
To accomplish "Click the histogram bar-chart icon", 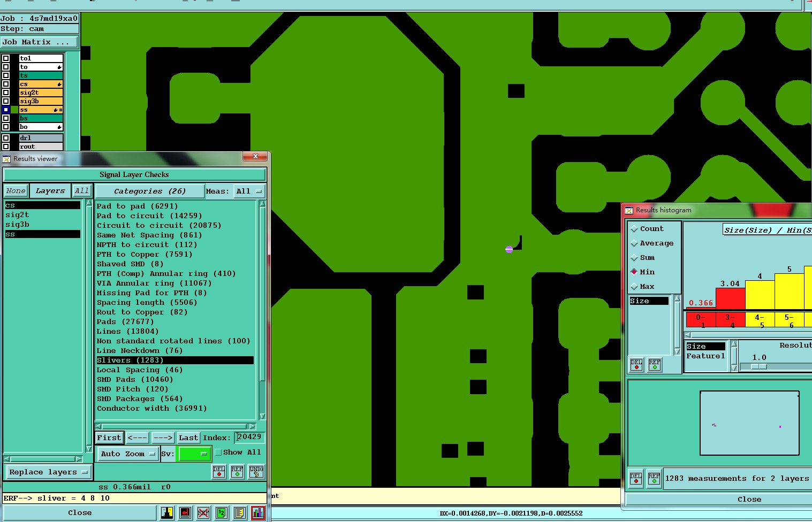I will tap(258, 513).
